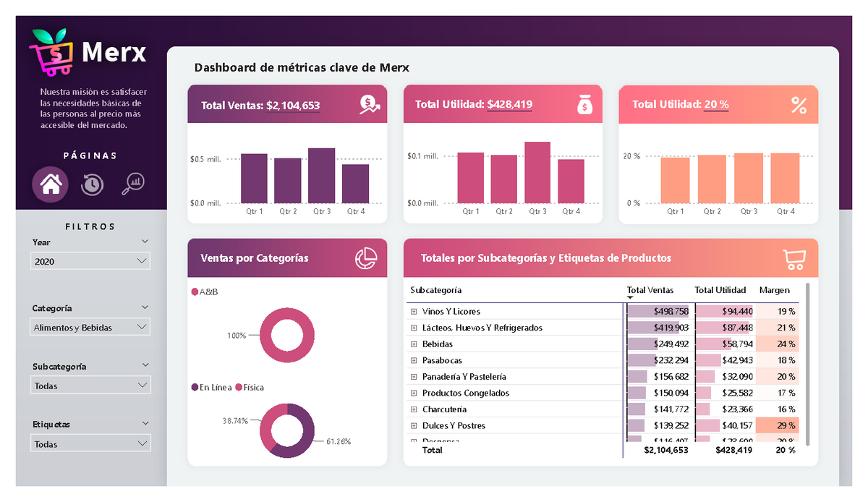Sort by the Total Ventas column header
This screenshot has width=868, height=502.
click(650, 290)
